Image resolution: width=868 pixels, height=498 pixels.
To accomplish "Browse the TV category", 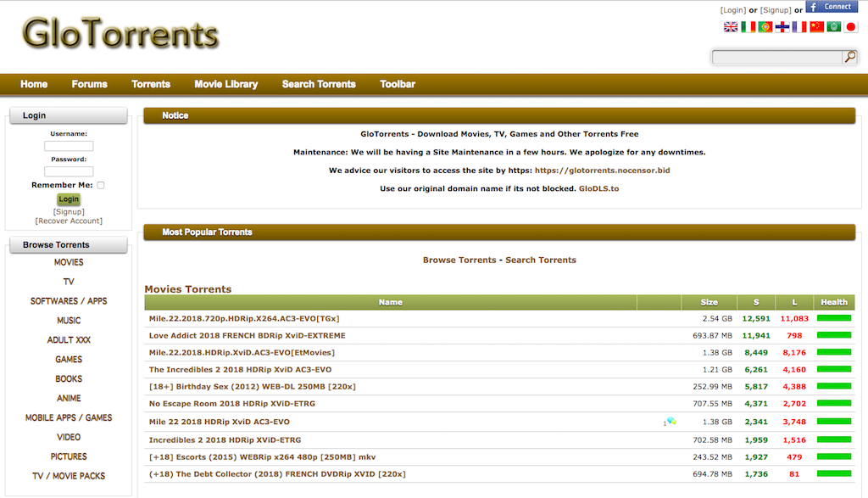I will click(69, 282).
